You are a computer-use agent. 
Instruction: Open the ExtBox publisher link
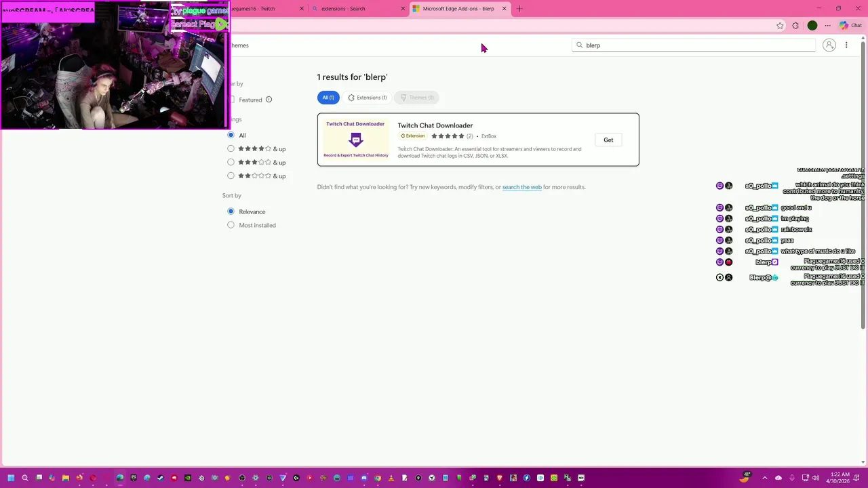tap(489, 136)
